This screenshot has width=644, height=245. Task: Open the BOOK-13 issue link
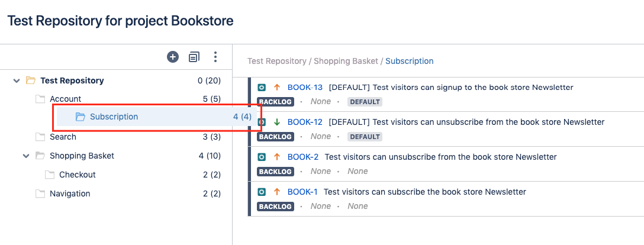pyautogui.click(x=305, y=88)
